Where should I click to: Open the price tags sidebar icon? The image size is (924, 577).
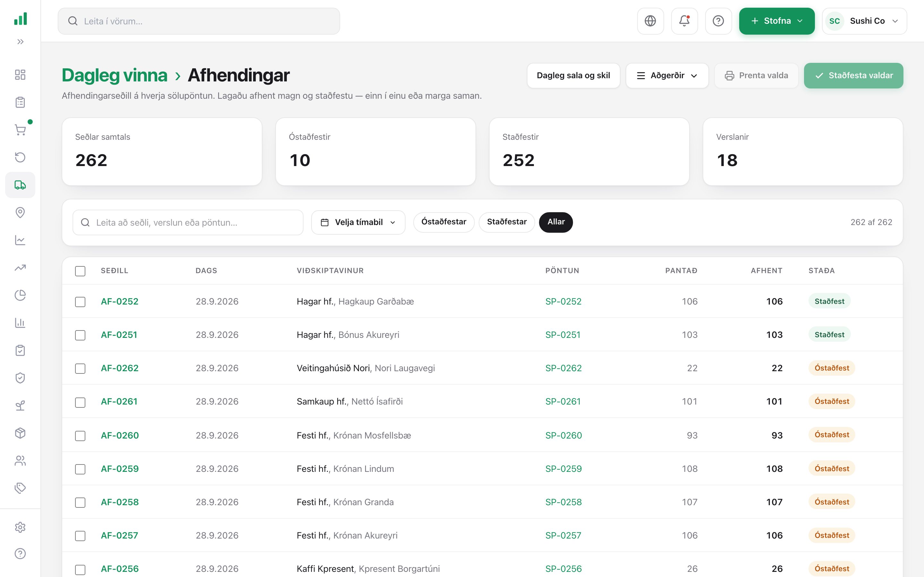(x=20, y=488)
